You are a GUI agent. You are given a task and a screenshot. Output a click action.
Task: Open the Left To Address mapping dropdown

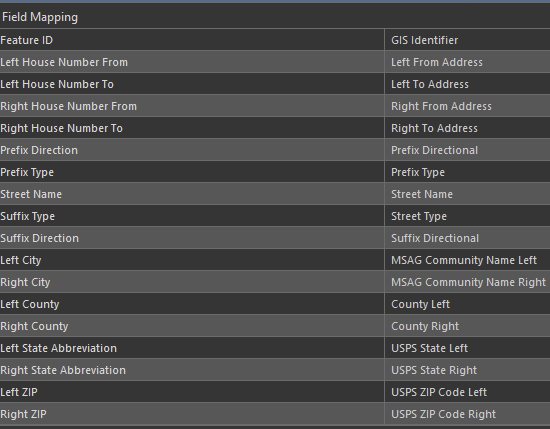(x=467, y=84)
